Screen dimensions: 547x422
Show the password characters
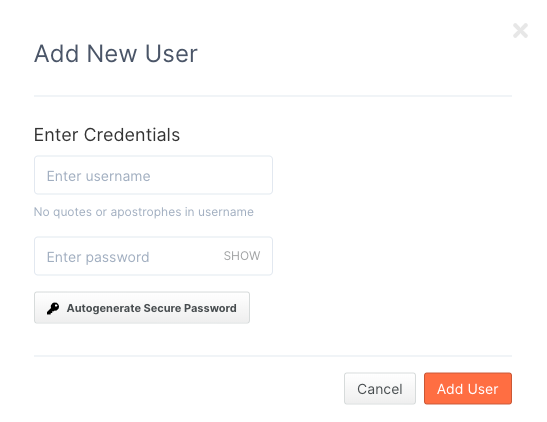[x=242, y=256]
